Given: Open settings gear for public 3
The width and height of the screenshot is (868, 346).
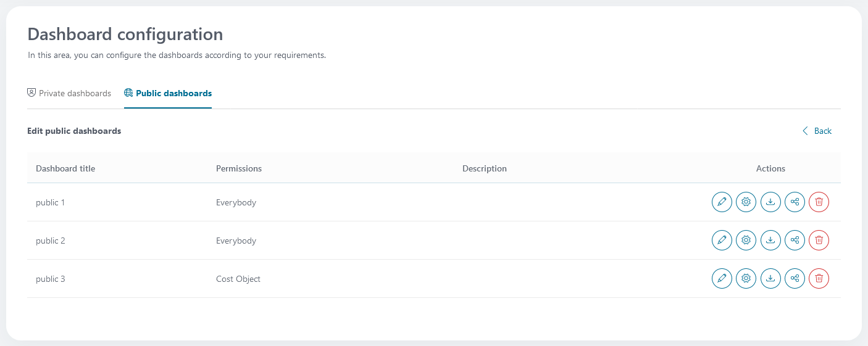Looking at the screenshot, I should pos(746,278).
